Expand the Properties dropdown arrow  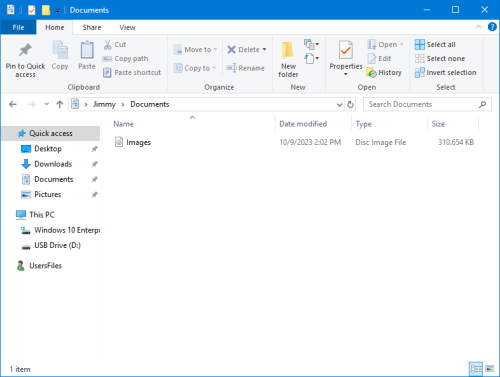point(346,74)
